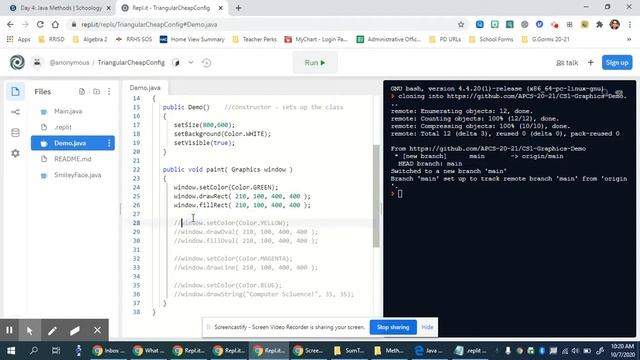Select Screencastify pen tool
Image resolution: width=640 pixels, height=360 pixels.
click(x=52, y=330)
